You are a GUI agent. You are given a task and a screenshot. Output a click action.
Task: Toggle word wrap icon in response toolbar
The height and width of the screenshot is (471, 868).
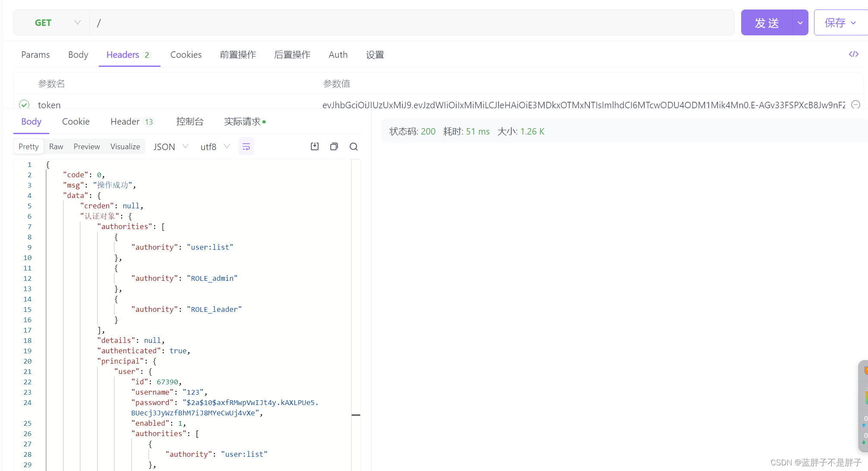246,147
